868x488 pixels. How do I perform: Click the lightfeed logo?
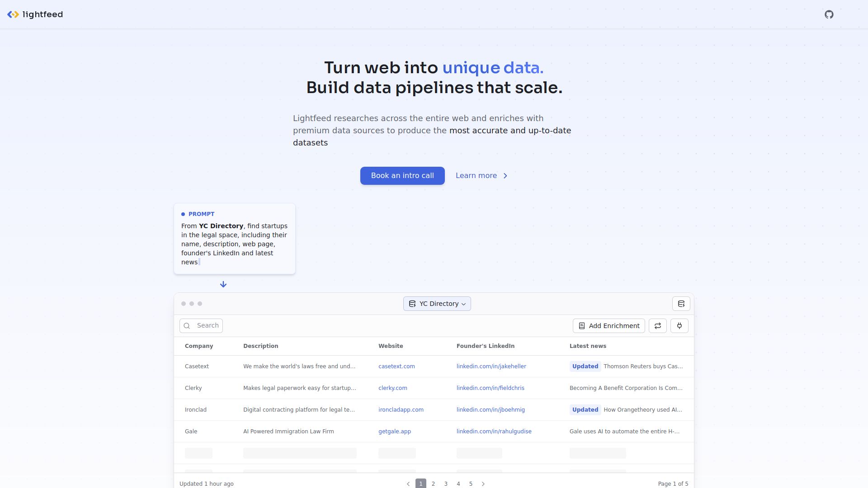(35, 14)
